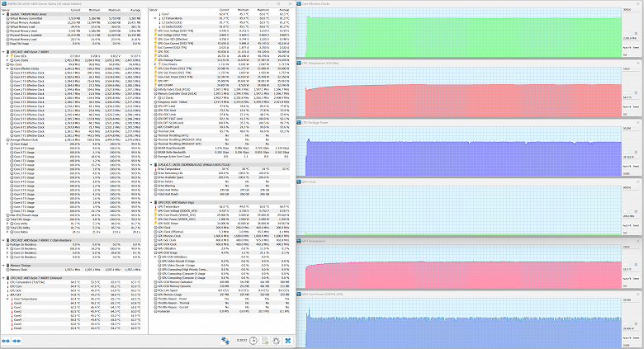Open the network/remote sensor monitoring icon

point(225,341)
